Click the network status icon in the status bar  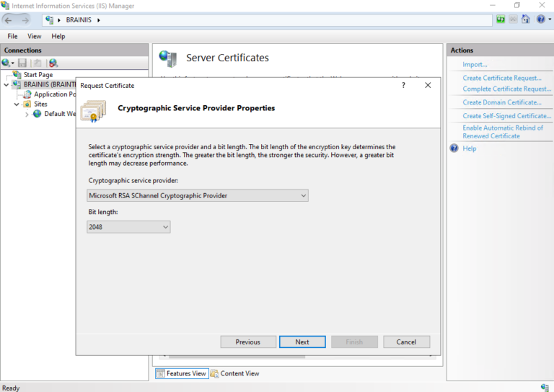click(x=545, y=388)
